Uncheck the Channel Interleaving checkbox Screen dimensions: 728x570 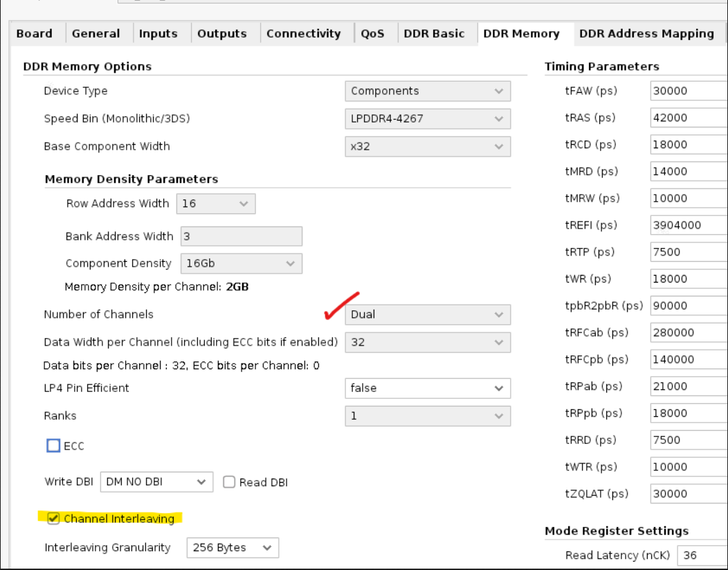pos(53,518)
